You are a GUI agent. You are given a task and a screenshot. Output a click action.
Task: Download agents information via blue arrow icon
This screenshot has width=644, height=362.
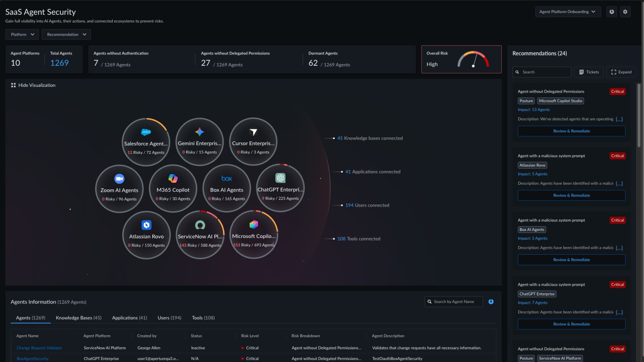491,302
